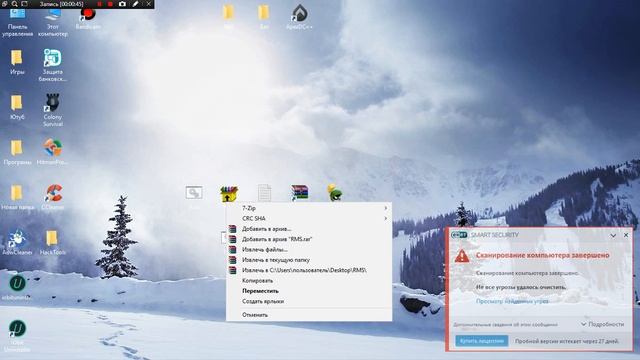Choose Добавить в архив "RMS.rar"
The height and width of the screenshot is (360, 640).
click(309, 239)
